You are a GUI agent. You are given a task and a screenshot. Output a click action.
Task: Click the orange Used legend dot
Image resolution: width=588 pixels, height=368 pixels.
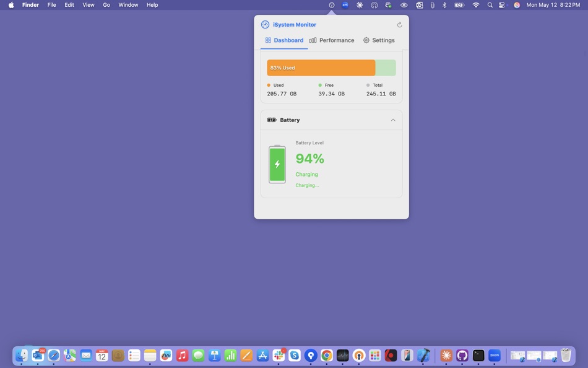pyautogui.click(x=268, y=85)
